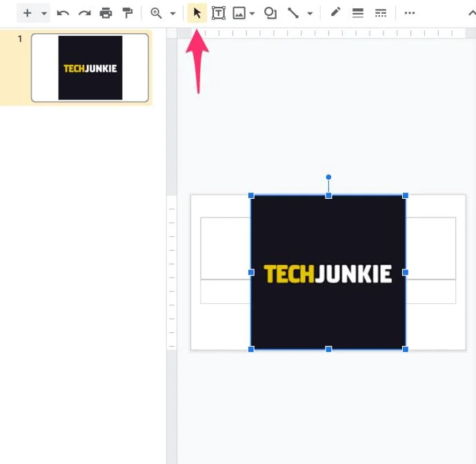Image resolution: width=476 pixels, height=464 pixels.
Task: Click the top-right resize handle of image
Action: pos(405,195)
